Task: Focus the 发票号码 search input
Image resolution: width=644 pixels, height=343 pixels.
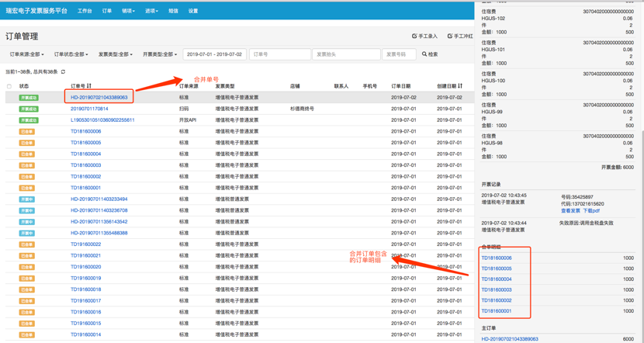Action: coord(399,54)
